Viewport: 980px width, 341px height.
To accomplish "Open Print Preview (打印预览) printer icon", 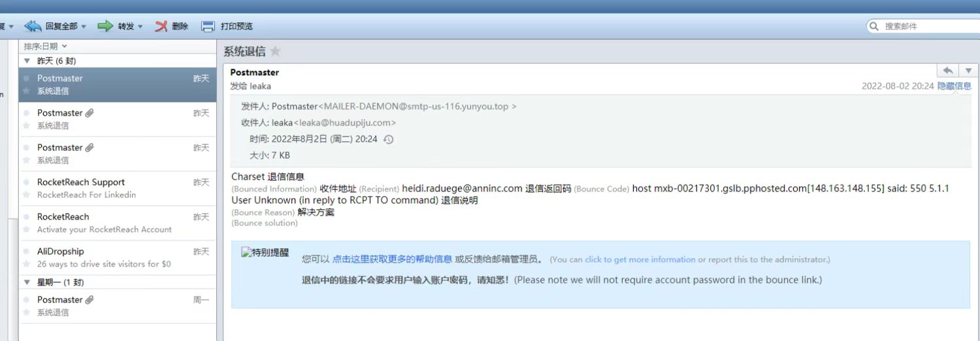I will tap(208, 26).
